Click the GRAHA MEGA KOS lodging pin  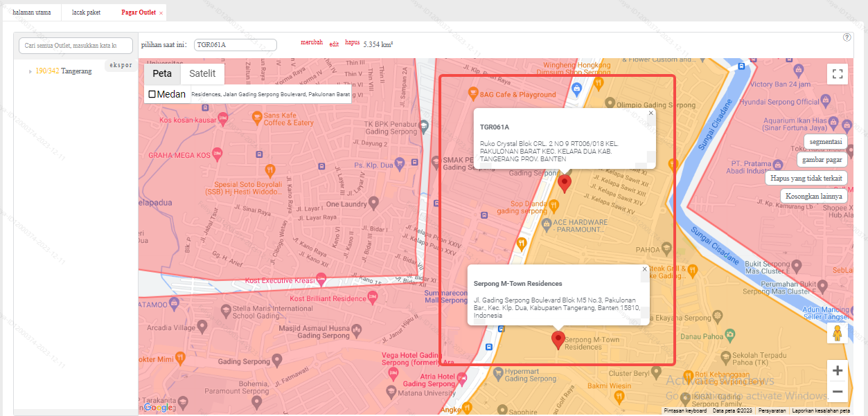(x=217, y=154)
